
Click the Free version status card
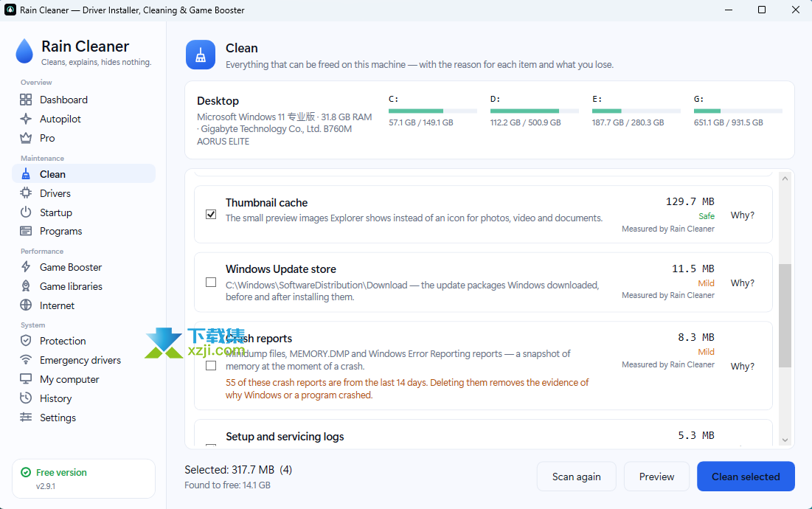point(83,479)
